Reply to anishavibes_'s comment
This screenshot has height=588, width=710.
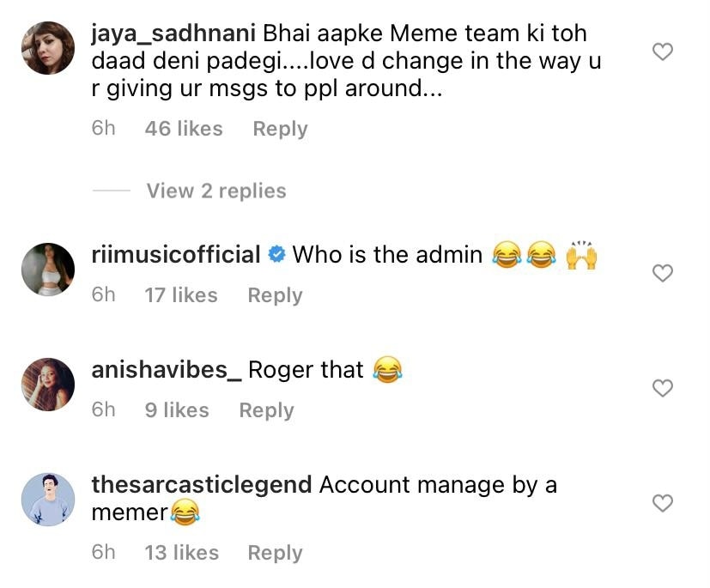[x=266, y=410]
